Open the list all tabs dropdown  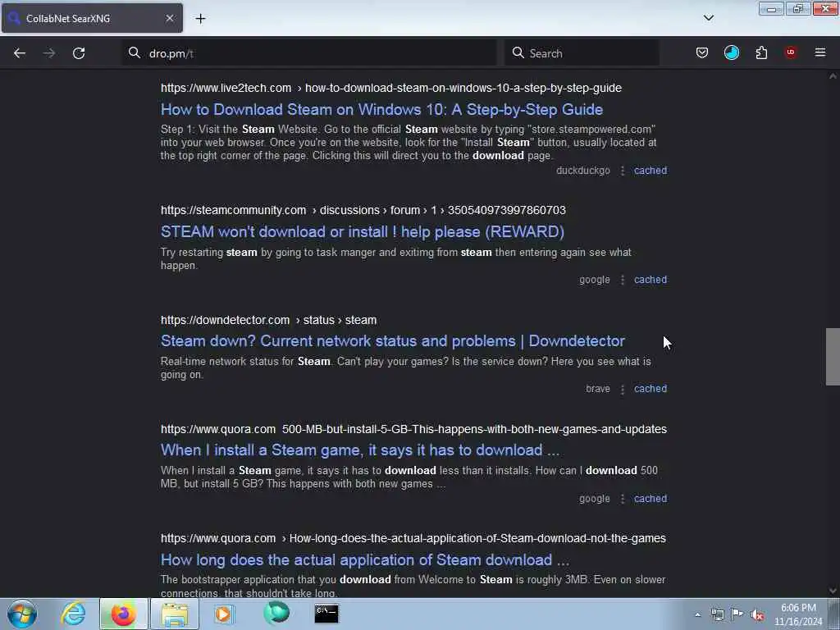(x=708, y=18)
